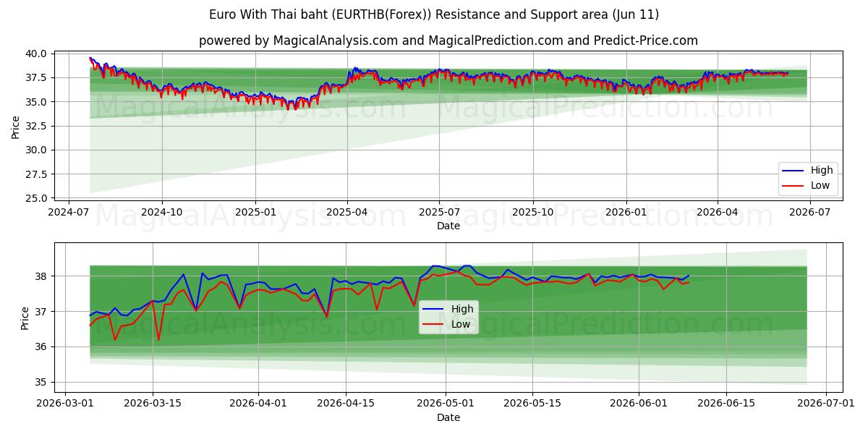Click the '2026-05-15' tick on bottom chart

[x=531, y=404]
